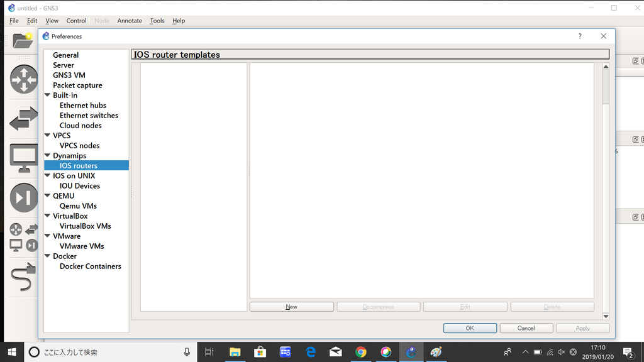Select Packet capture preferences page
This screenshot has width=644, height=362.
pyautogui.click(x=77, y=85)
